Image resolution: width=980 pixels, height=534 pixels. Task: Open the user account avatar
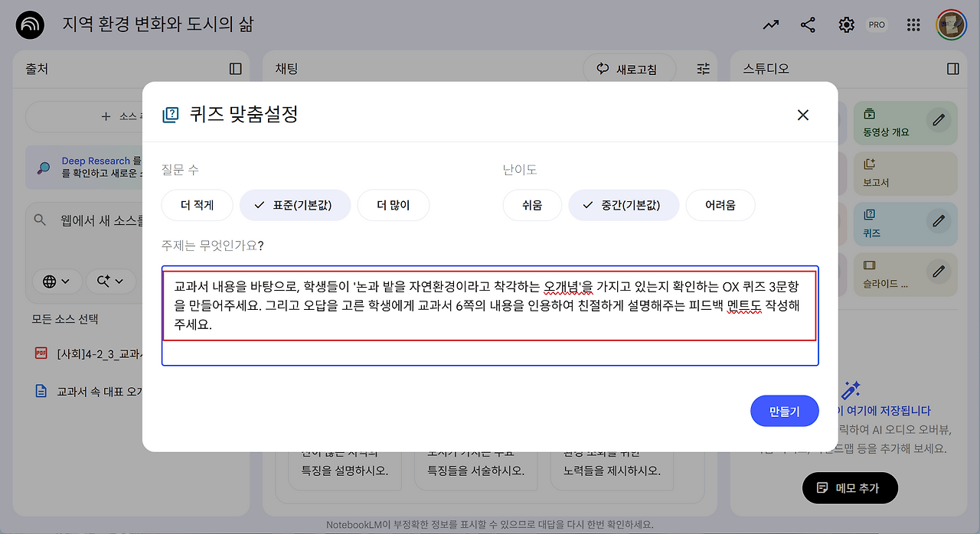pos(950,25)
